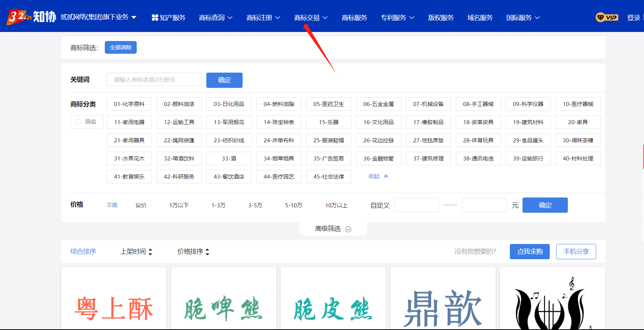This screenshot has height=330, width=644.
Task: Sort by 上架时间
Action: pyautogui.click(x=136, y=251)
